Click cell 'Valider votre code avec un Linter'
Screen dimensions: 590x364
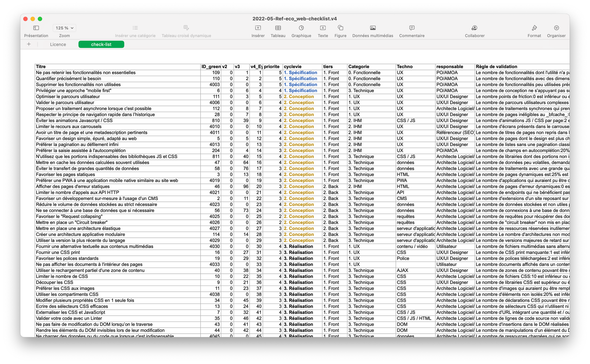pos(118,318)
